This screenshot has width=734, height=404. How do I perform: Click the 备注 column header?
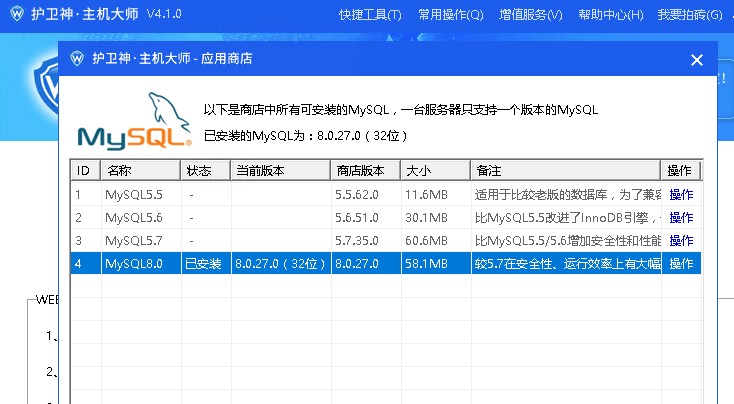(x=565, y=170)
